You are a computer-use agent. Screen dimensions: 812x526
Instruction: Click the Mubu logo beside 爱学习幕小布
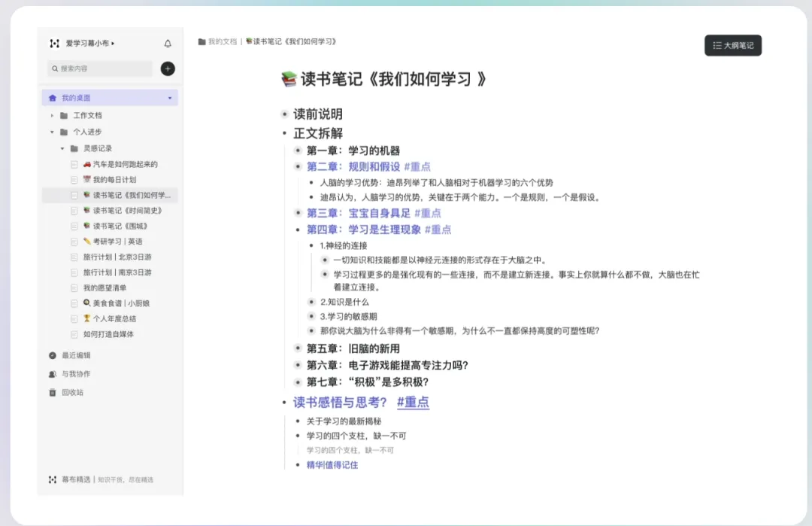[x=54, y=44]
